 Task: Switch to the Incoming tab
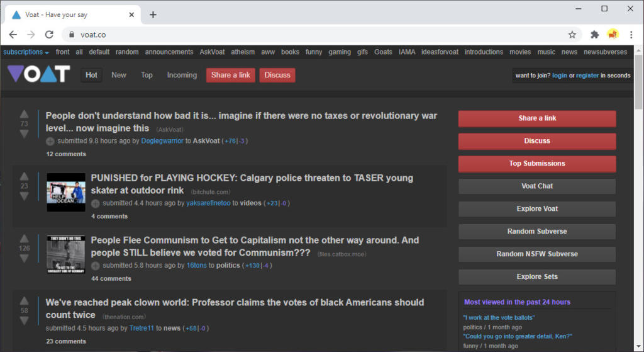(182, 75)
